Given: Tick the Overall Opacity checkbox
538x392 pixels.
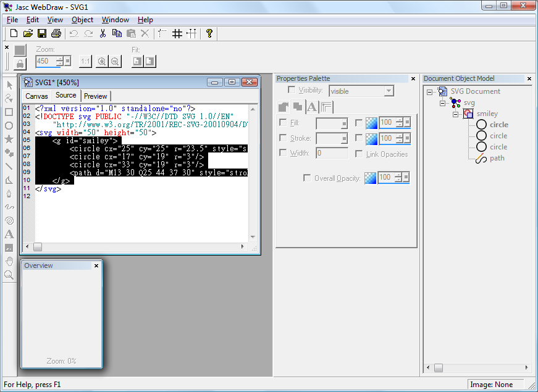Looking at the screenshot, I should (x=307, y=178).
